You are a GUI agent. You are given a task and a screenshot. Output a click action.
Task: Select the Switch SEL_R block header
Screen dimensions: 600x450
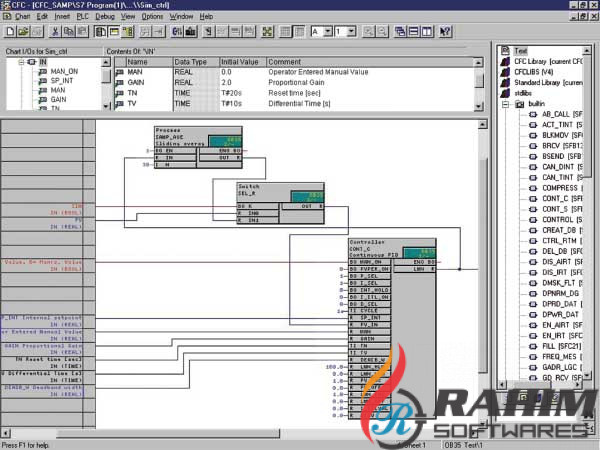tap(280, 193)
